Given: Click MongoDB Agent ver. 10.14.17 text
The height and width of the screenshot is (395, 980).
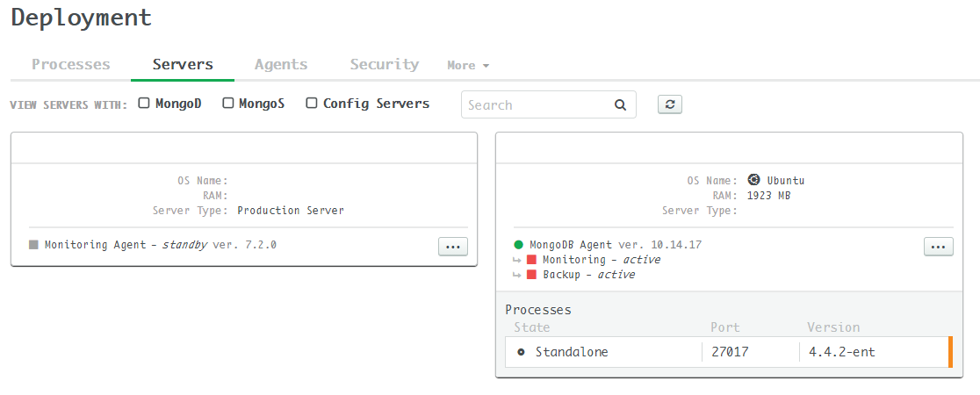Looking at the screenshot, I should (616, 245).
